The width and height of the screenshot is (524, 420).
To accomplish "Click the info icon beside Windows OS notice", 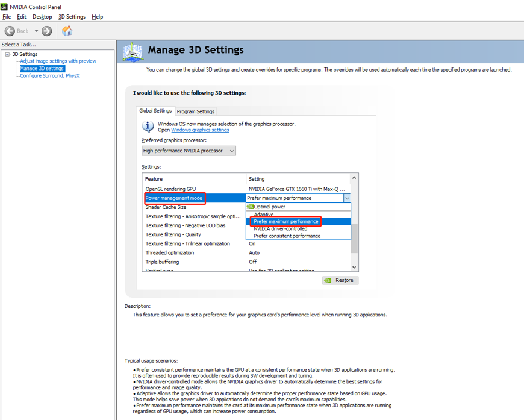I will click(x=148, y=127).
